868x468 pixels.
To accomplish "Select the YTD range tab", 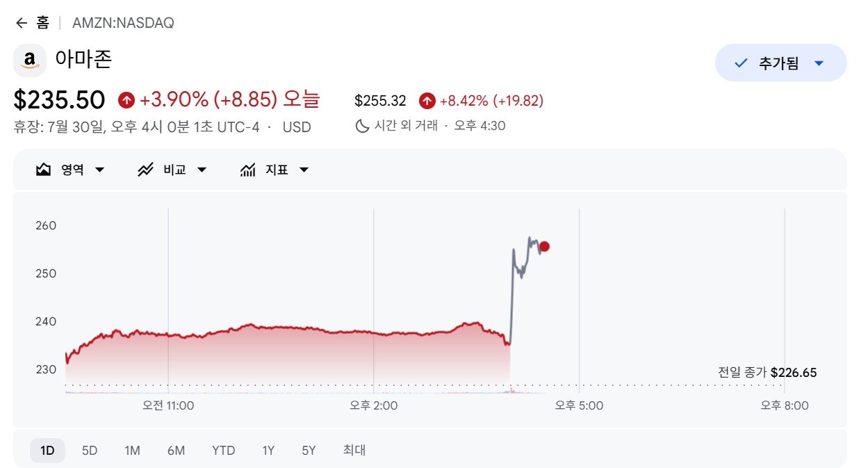I will tap(224, 451).
